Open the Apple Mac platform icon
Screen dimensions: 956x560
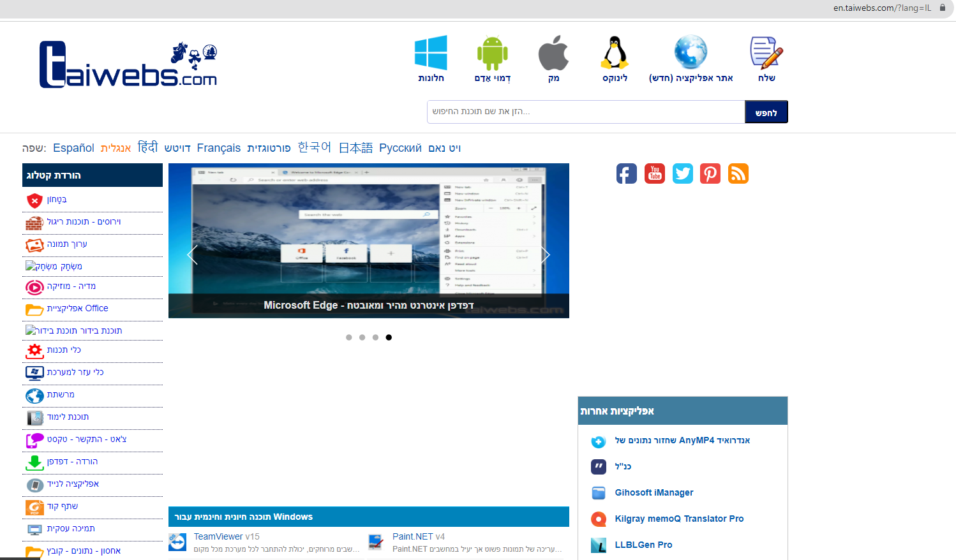click(553, 52)
